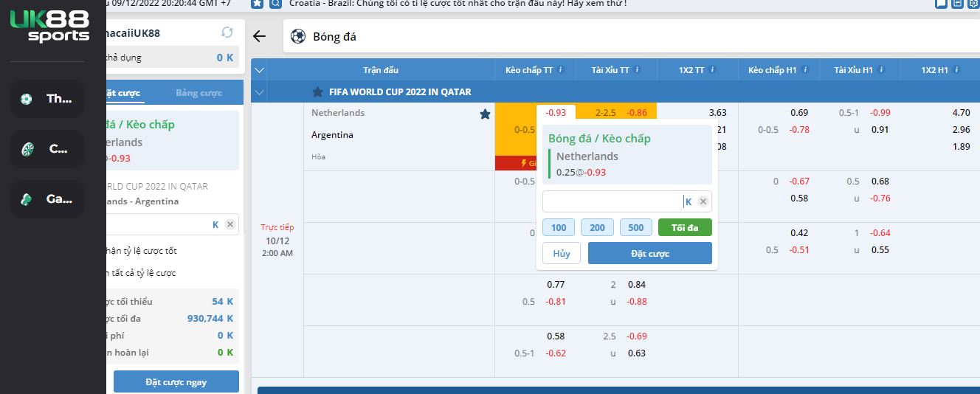Open the settings gear icon
The width and height of the screenshot is (980, 394).
tap(973, 4)
